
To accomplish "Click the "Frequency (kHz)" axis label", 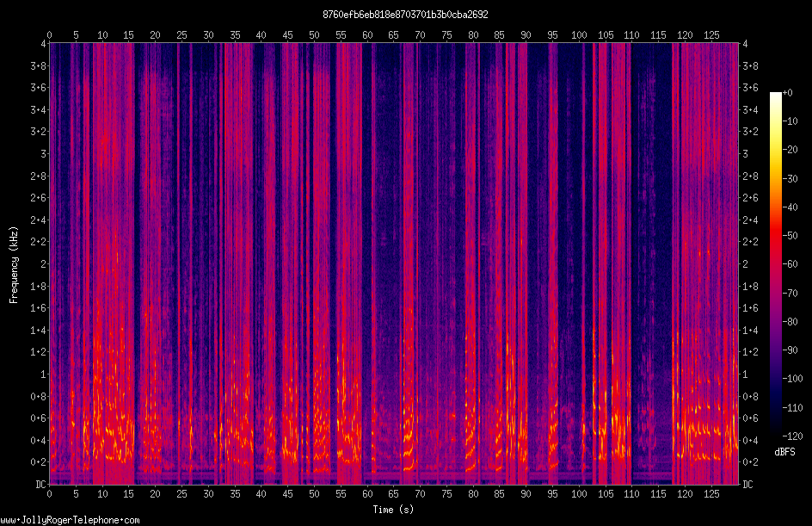I will tap(14, 264).
